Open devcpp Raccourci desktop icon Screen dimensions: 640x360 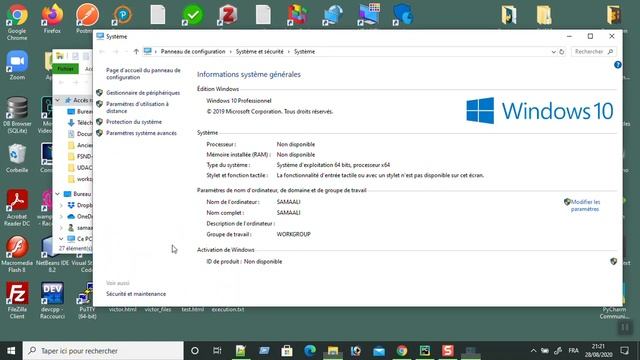tap(52, 300)
